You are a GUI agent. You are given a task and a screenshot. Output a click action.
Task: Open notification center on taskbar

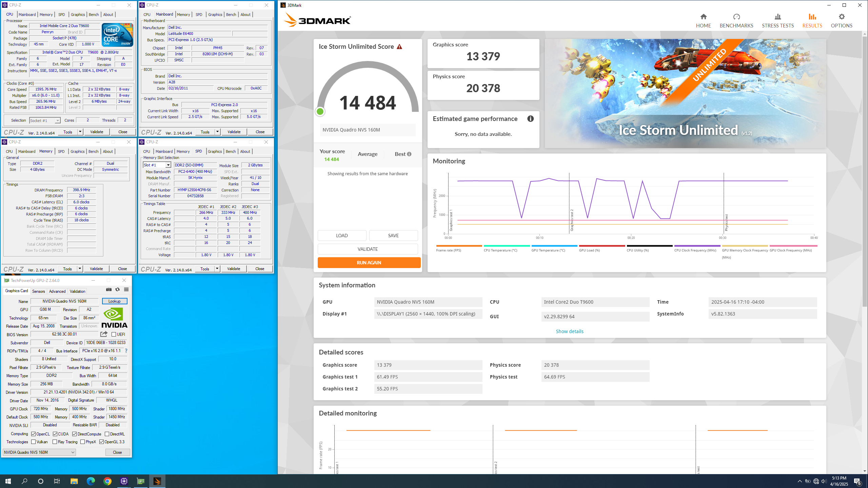(857, 481)
